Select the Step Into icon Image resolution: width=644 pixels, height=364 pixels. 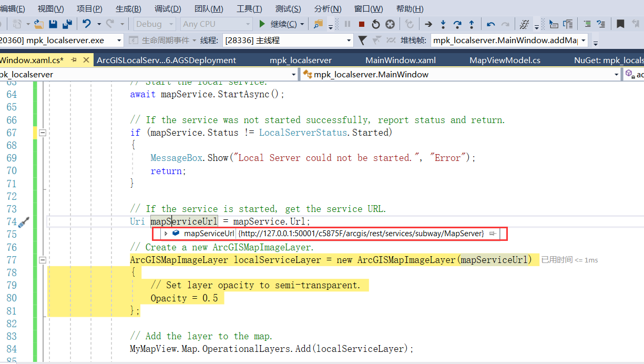(443, 24)
